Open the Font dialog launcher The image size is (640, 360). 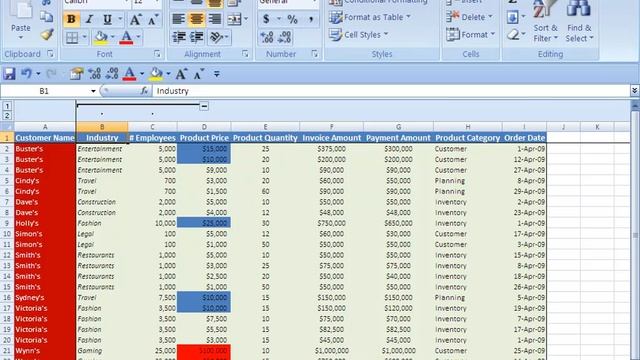tap(157, 53)
